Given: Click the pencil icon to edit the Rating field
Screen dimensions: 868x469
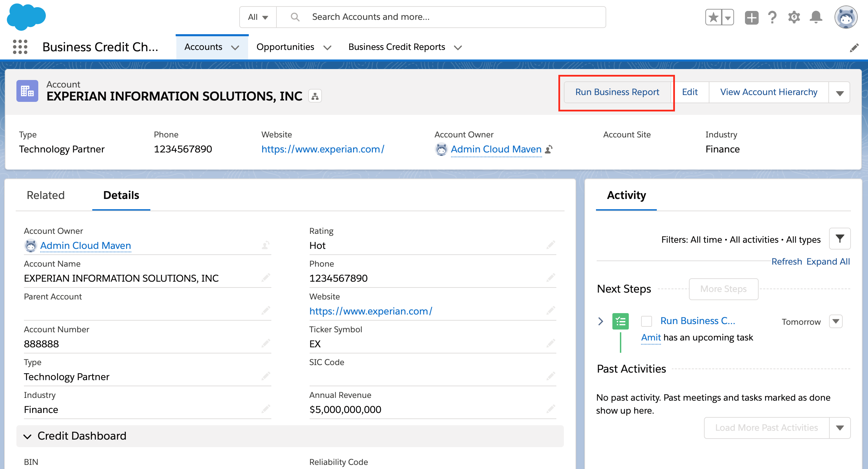Looking at the screenshot, I should point(551,245).
